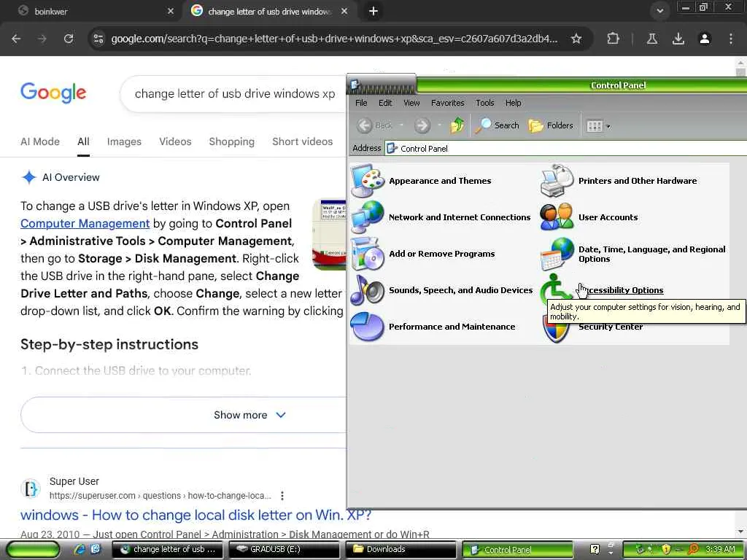The image size is (747, 560).
Task: Open Network and Internet Connections icon
Action: pyautogui.click(x=368, y=217)
